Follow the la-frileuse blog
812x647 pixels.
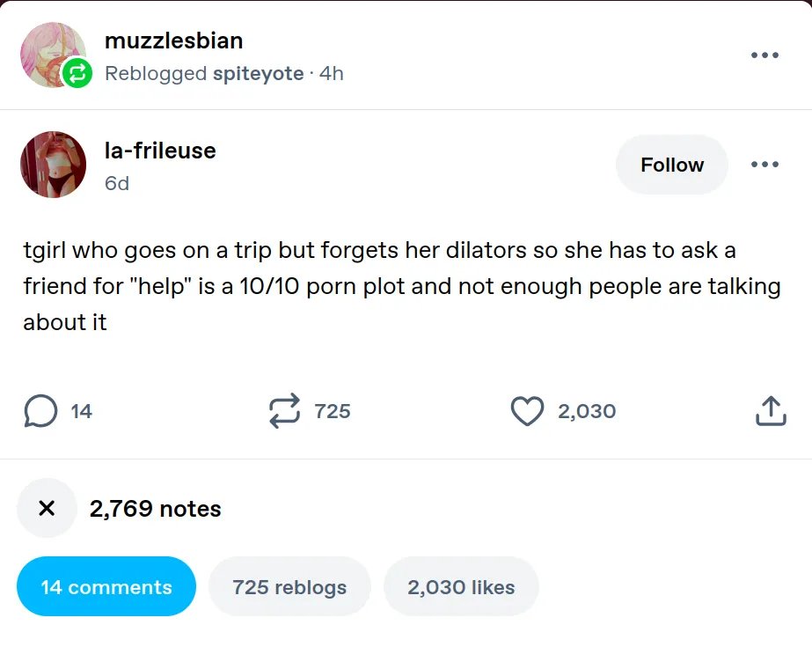coord(672,165)
